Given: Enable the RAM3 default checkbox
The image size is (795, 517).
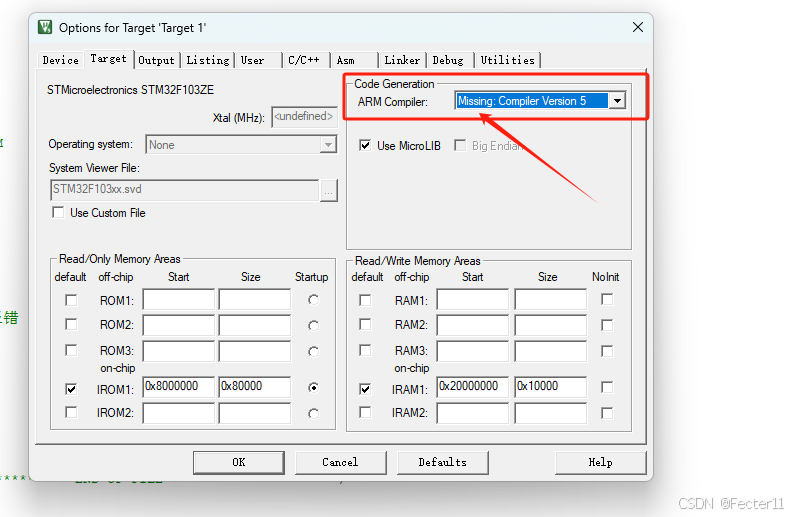Looking at the screenshot, I should tap(365, 350).
